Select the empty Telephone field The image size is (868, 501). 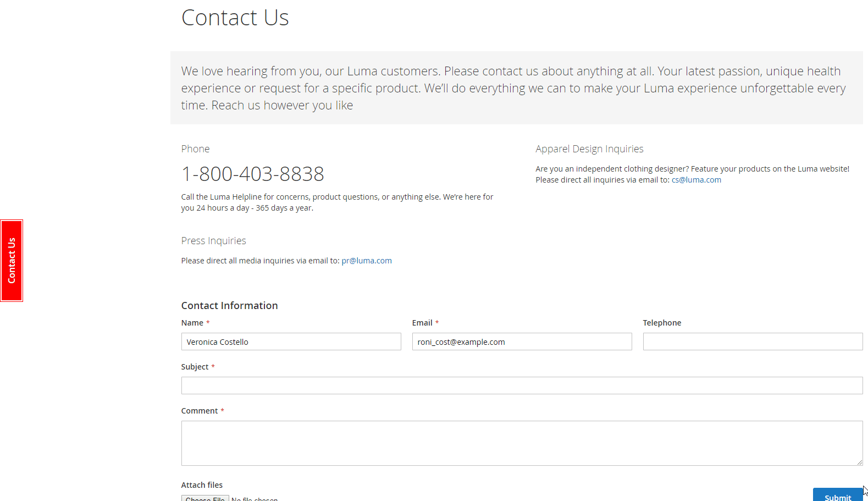[x=753, y=342]
